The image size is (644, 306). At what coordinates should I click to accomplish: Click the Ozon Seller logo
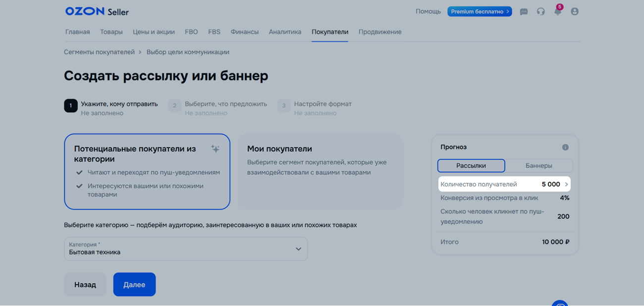click(97, 11)
